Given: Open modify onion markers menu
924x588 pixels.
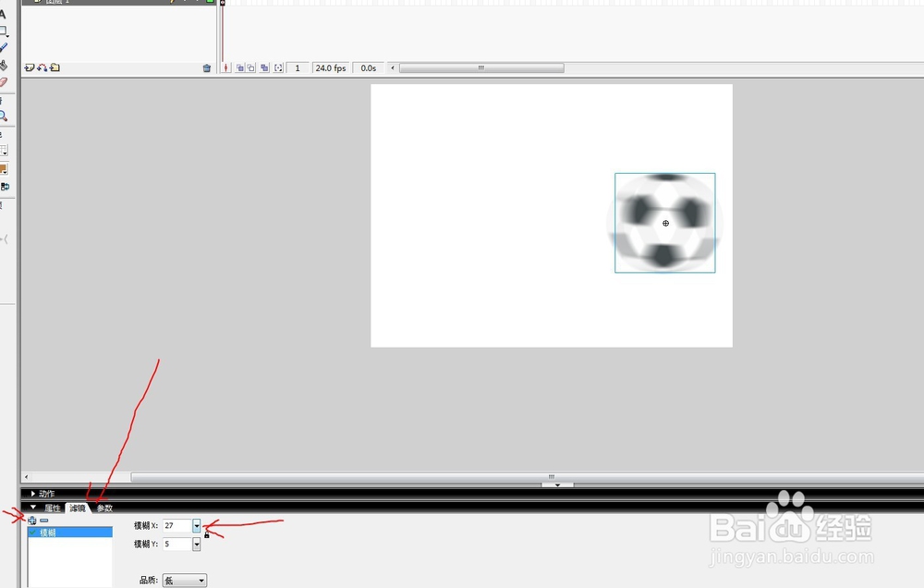Looking at the screenshot, I should [x=279, y=67].
